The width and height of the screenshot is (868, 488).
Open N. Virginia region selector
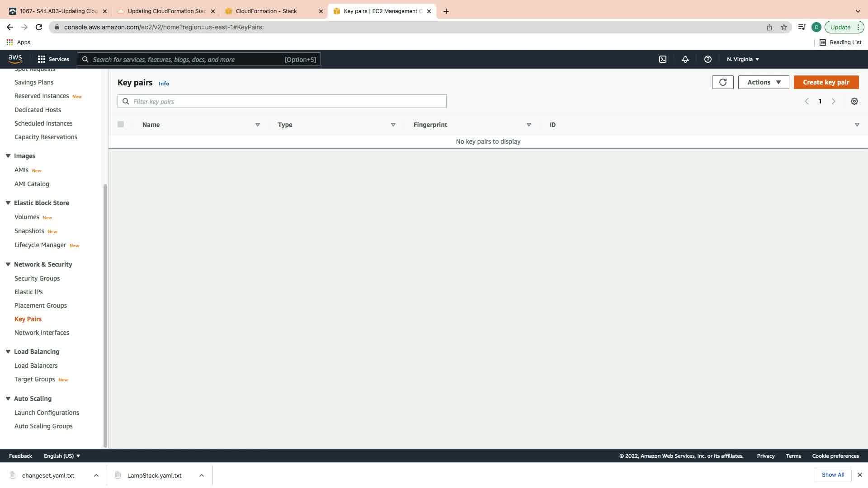[x=743, y=59]
